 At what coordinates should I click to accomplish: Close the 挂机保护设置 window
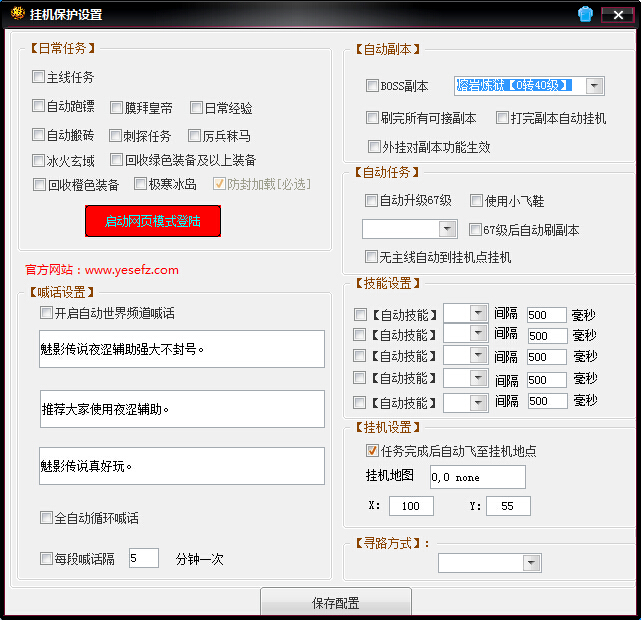(618, 15)
